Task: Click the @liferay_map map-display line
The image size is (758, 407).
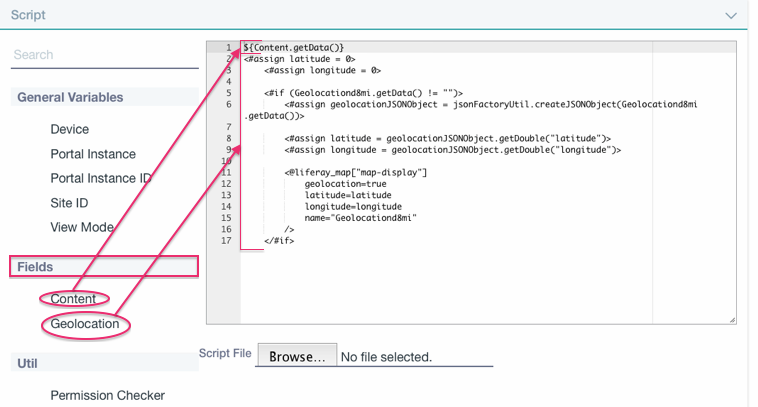Action: tap(356, 173)
